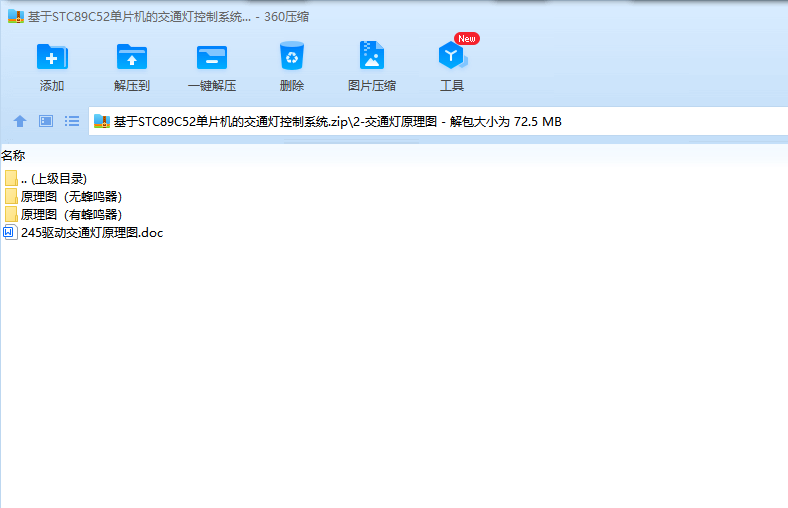This screenshot has width=788, height=508.
Task: Click the 删除 (Delete) recycle bin icon
Action: [291, 55]
